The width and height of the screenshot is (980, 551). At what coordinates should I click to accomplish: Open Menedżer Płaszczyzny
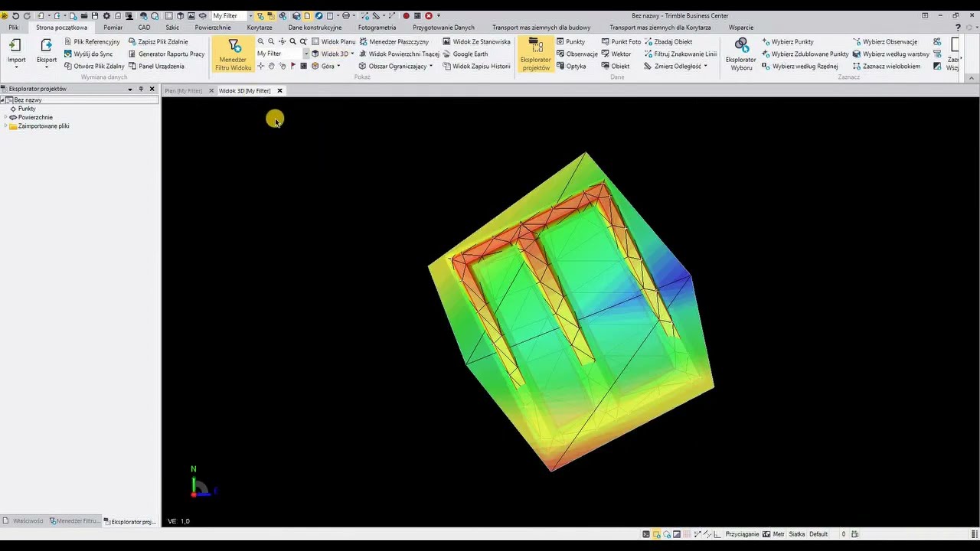coord(394,42)
